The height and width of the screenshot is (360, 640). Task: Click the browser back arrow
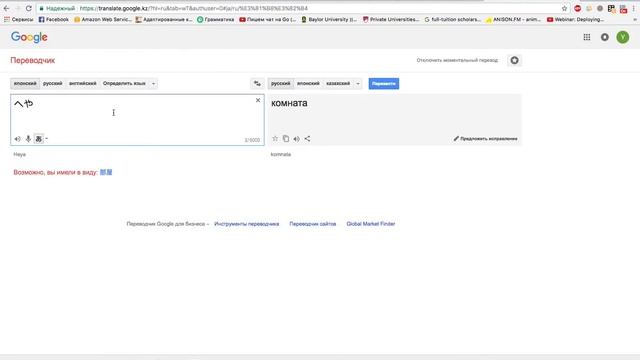click(x=7, y=8)
